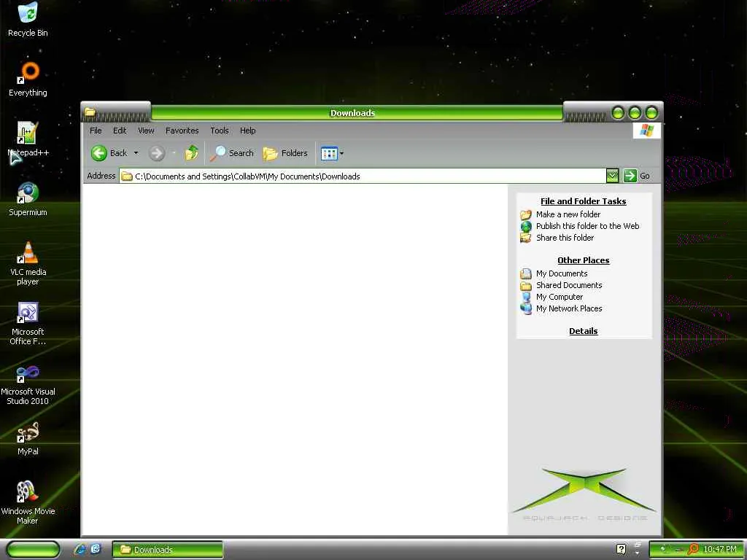The width and height of the screenshot is (747, 560).
Task: Open the Favorites menu
Action: pyautogui.click(x=182, y=131)
